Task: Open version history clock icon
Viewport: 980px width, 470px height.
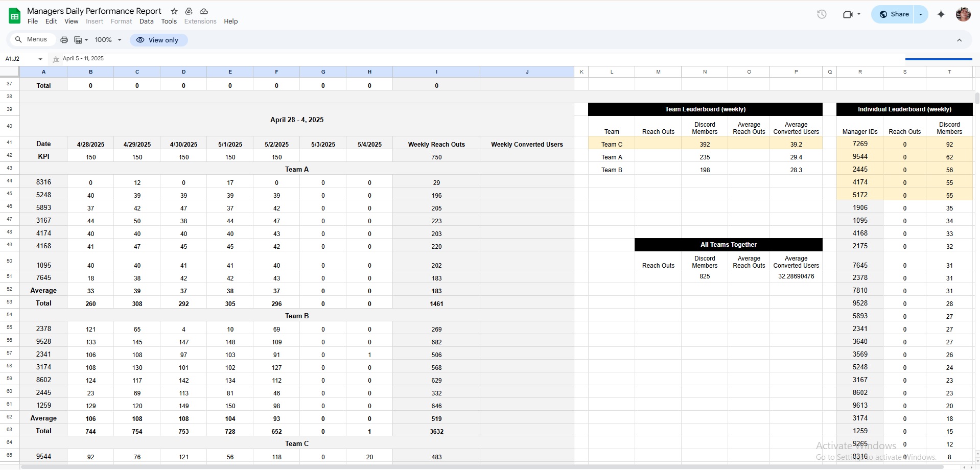Action: 822,14
